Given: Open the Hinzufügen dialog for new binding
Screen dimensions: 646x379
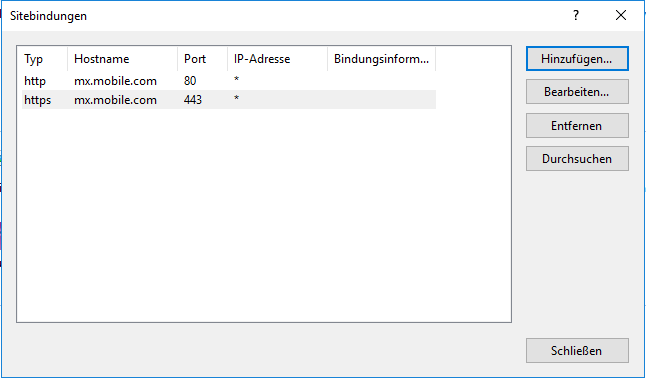Looking at the screenshot, I should pos(577,59).
